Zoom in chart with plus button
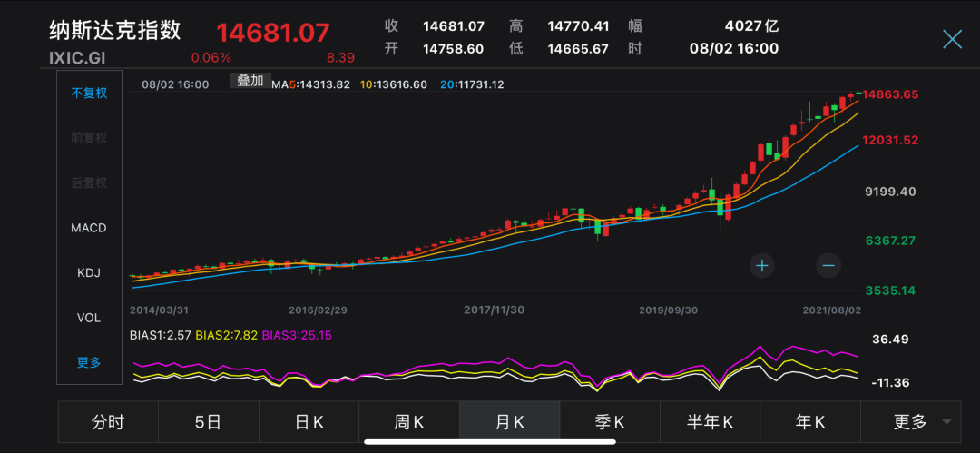The height and width of the screenshot is (453, 980). pos(762,266)
